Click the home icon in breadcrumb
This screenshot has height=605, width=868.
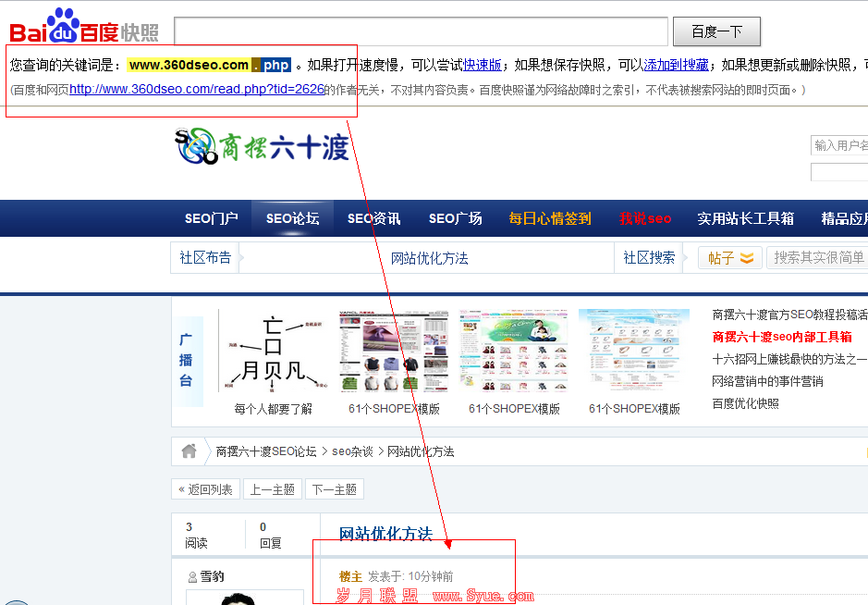point(189,451)
